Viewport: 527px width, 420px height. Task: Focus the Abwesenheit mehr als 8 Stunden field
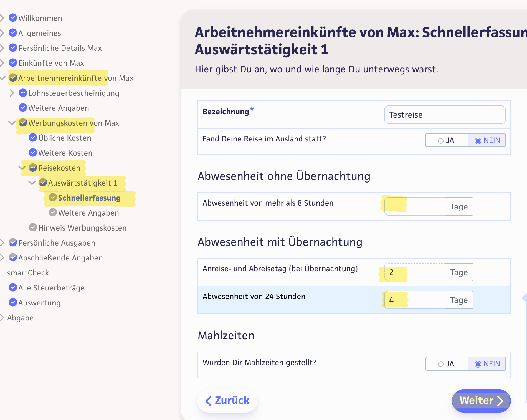click(414, 206)
